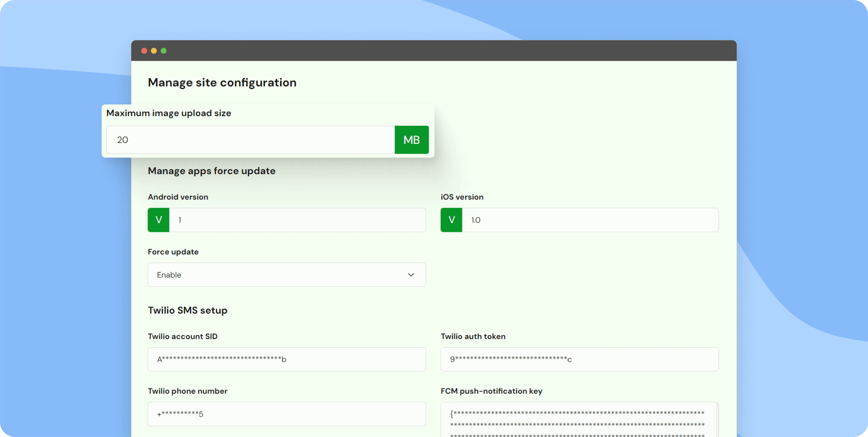The height and width of the screenshot is (437, 868).
Task: Click the scrollbar of the FCM key textarea
Action: (x=717, y=420)
